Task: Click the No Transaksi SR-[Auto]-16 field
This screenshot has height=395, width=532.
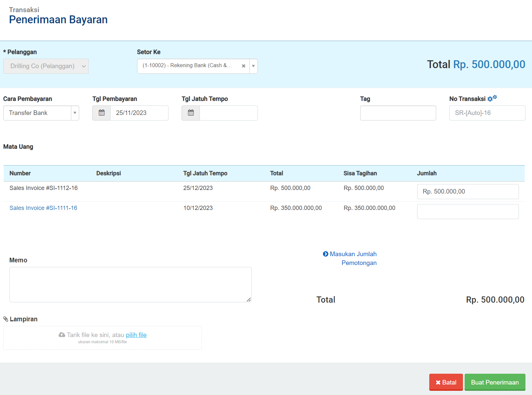Action: [x=487, y=113]
